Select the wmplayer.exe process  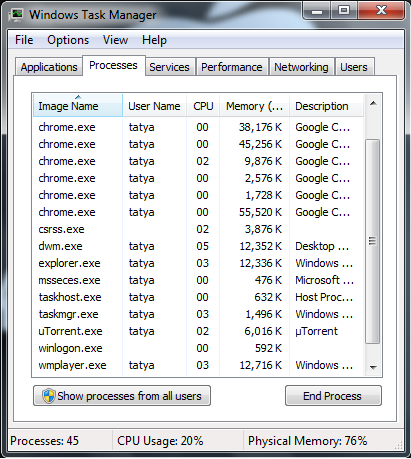pyautogui.click(x=198, y=365)
